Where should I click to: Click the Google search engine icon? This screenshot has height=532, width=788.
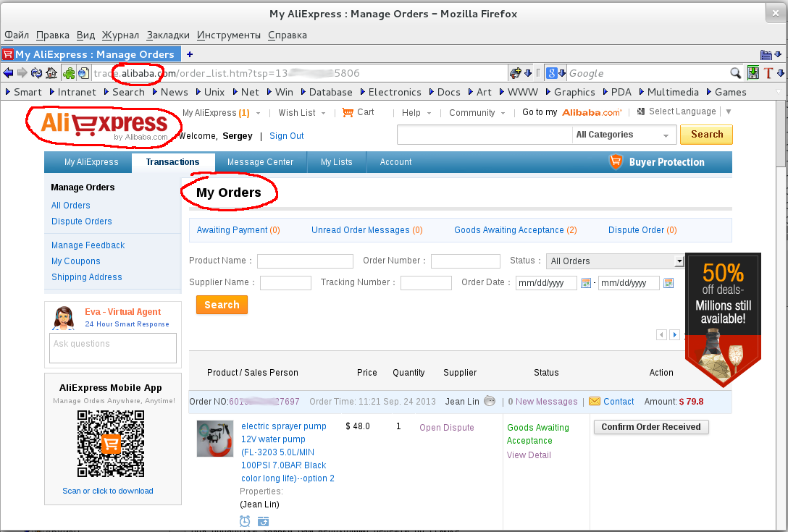tap(552, 73)
